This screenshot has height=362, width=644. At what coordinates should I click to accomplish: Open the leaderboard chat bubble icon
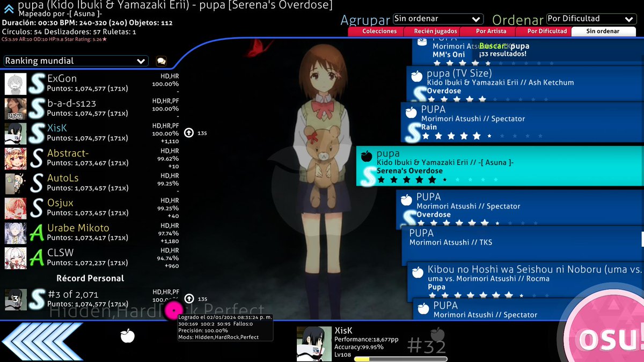pos(161,61)
